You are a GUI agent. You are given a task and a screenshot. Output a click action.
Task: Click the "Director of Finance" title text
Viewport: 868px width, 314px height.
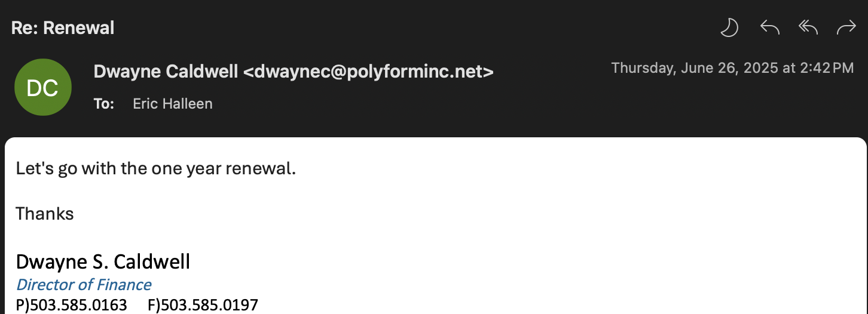(84, 284)
